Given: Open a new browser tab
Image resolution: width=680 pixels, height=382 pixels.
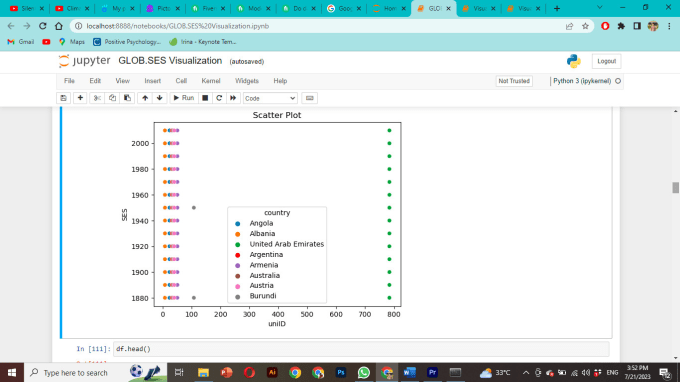Looking at the screenshot, I should coord(557,8).
